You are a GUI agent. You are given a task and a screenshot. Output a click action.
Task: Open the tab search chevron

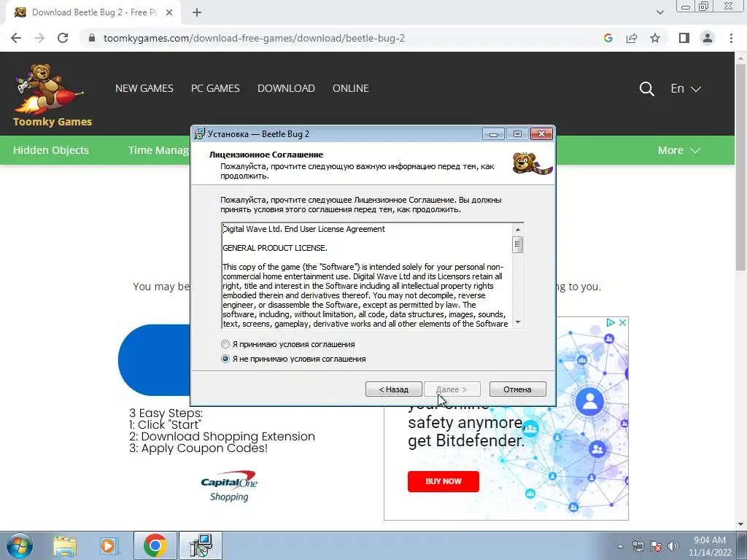point(659,12)
